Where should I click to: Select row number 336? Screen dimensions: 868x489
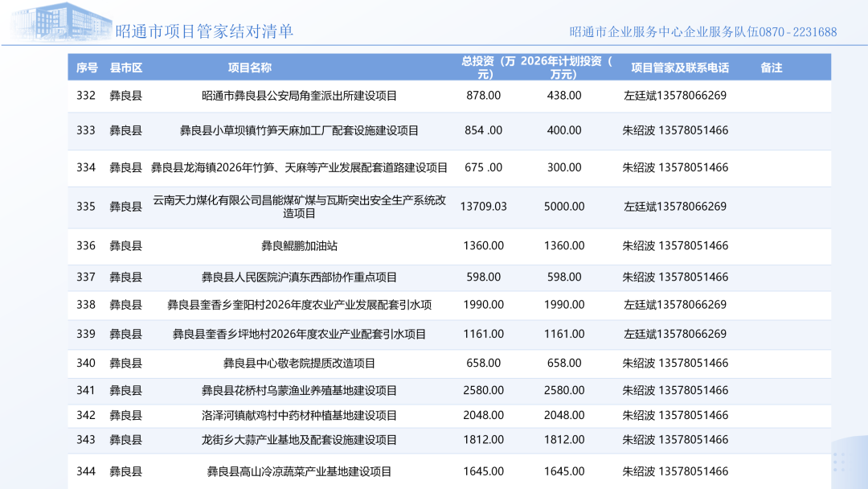pos(86,245)
